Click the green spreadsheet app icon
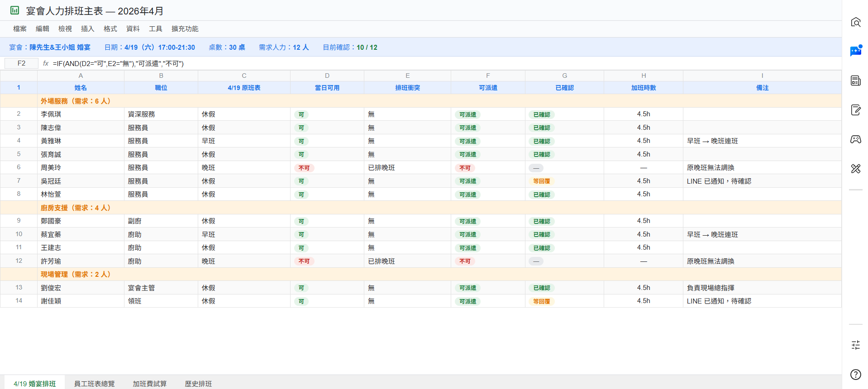The width and height of the screenshot is (868, 389). [x=15, y=10]
